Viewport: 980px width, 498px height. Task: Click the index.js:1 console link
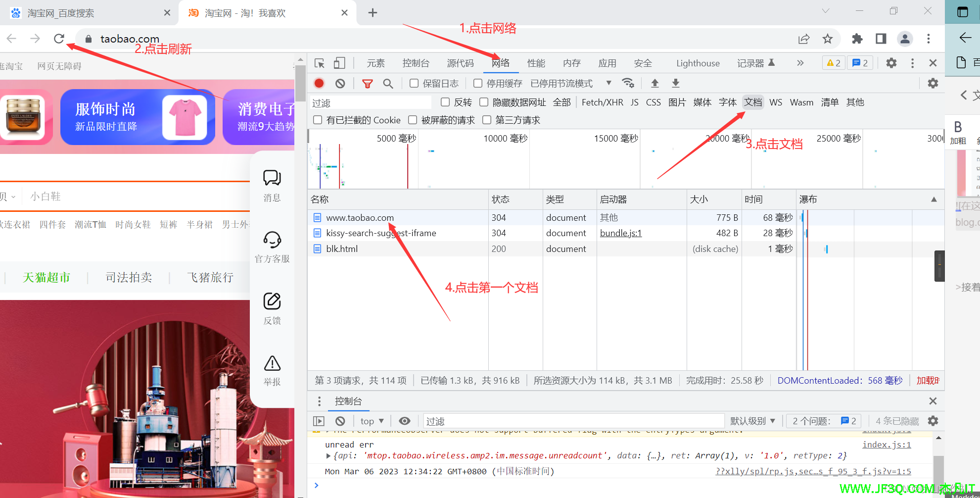pos(887,445)
